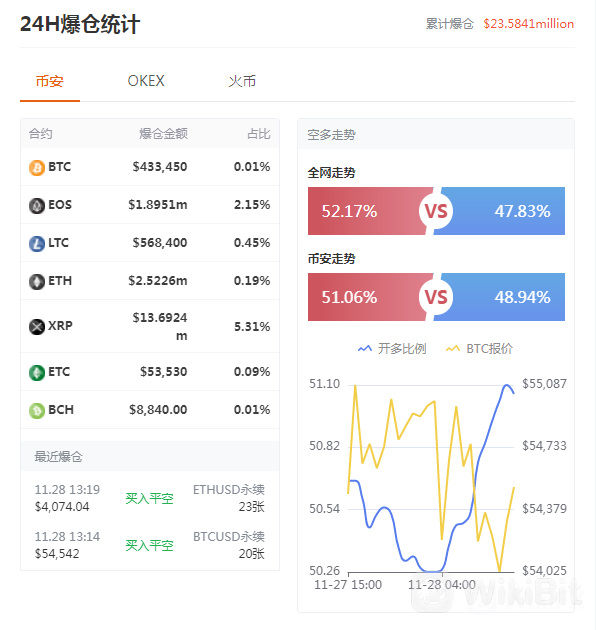Click the total $23.5841million amount
596x630 pixels.
coord(528,24)
